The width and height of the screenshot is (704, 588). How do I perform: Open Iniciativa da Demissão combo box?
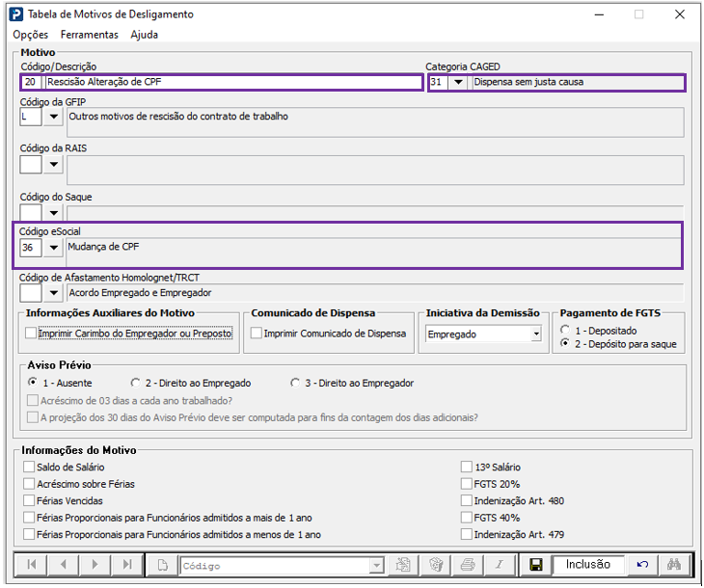click(483, 334)
